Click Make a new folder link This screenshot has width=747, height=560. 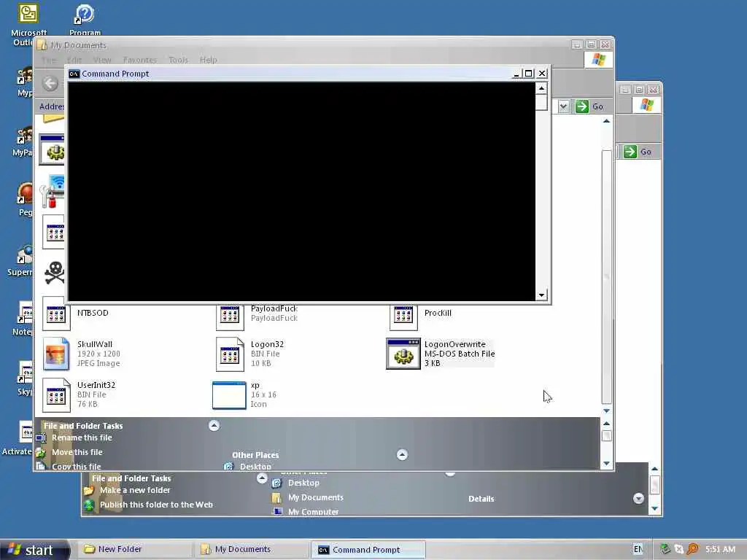135,490
